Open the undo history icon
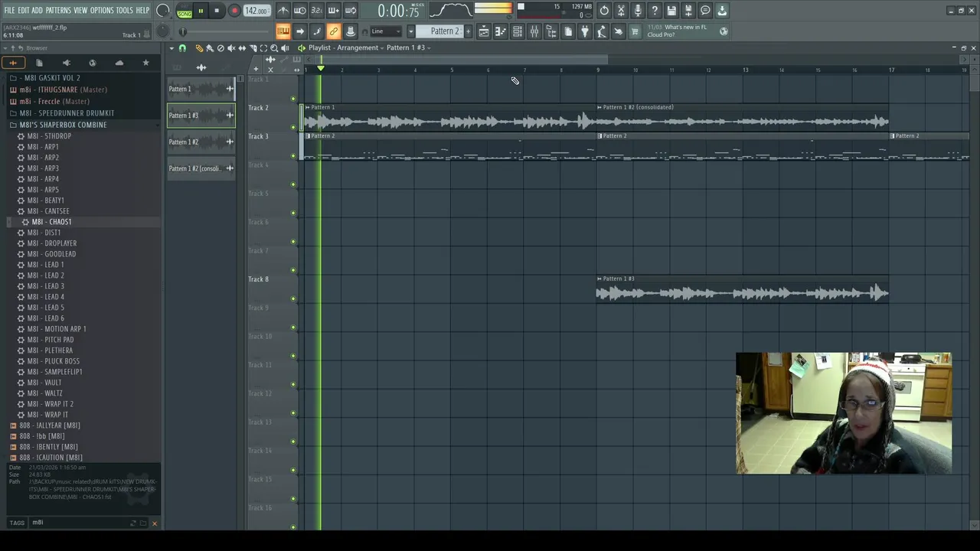980x551 pixels. tap(604, 11)
